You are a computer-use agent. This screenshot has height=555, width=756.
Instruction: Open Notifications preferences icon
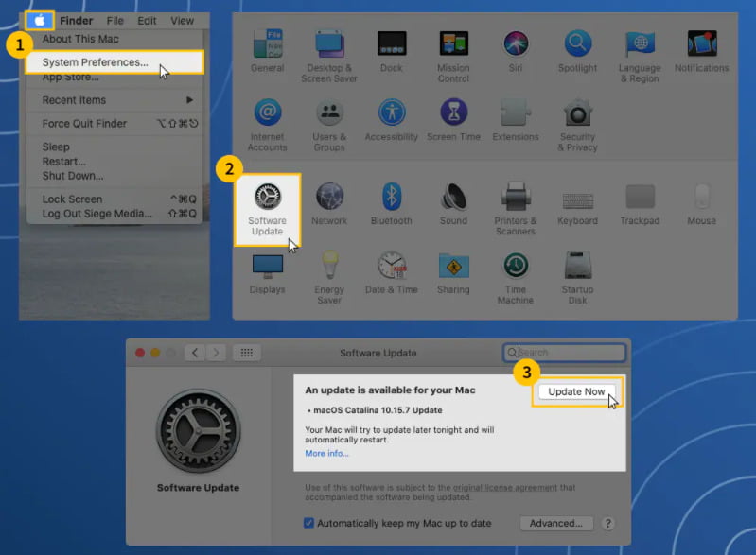coord(702,43)
